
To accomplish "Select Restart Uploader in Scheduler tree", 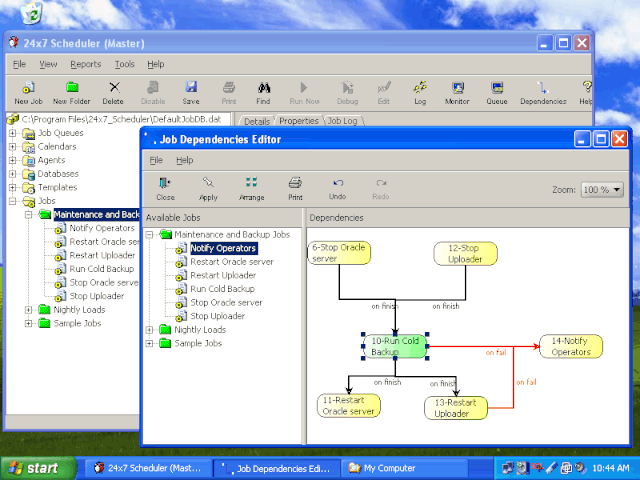I will (x=102, y=255).
